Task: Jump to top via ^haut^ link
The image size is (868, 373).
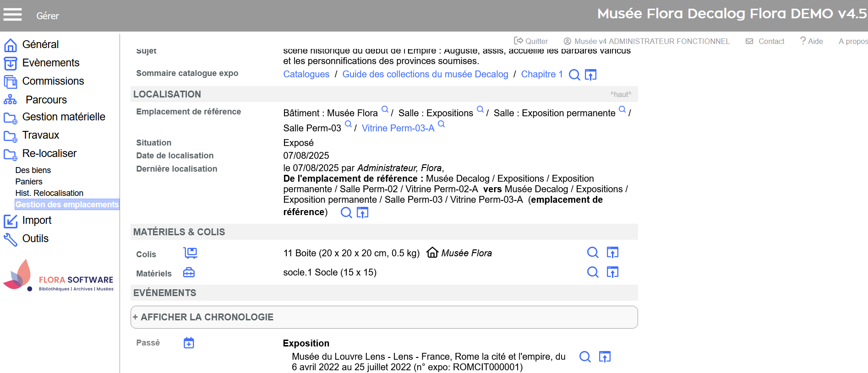Action: click(620, 94)
